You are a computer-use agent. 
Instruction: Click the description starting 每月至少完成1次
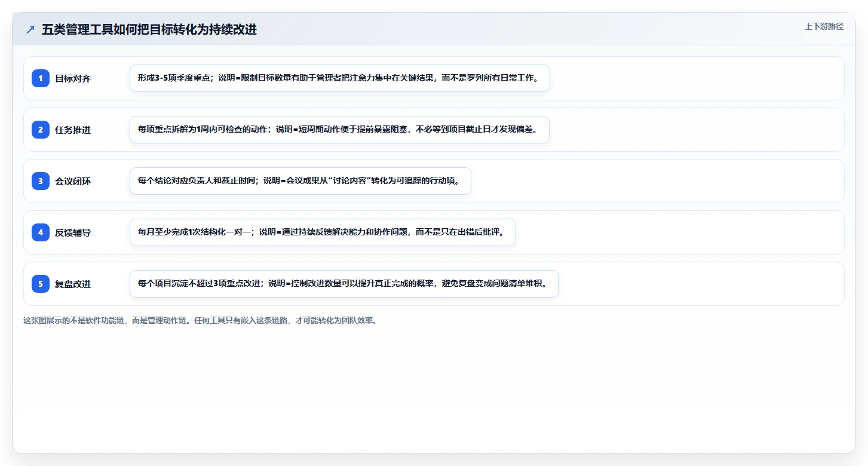tap(323, 232)
